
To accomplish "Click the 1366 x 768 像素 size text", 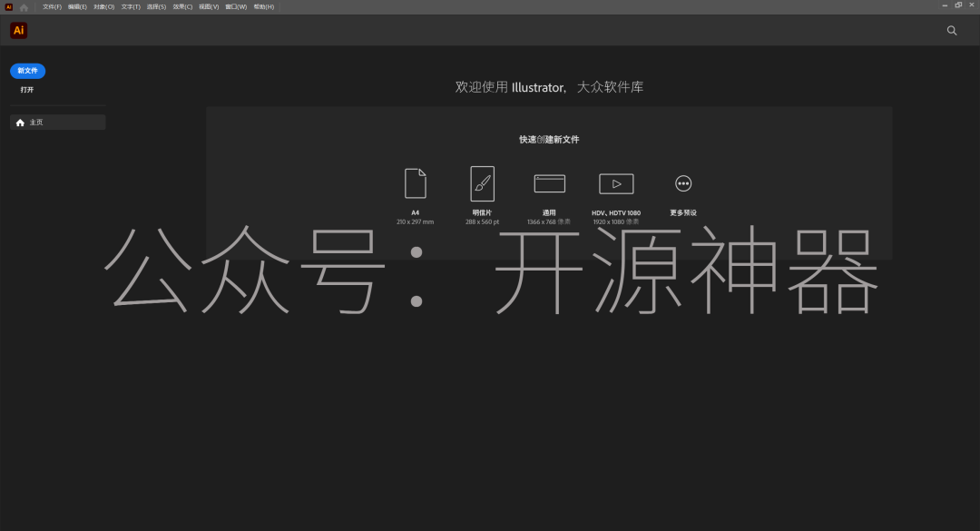I will (x=549, y=222).
